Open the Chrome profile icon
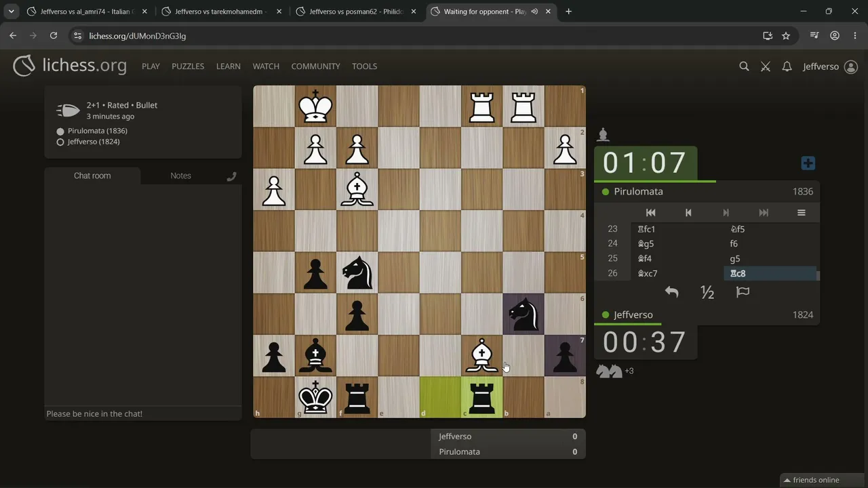The image size is (868, 488). coord(835,36)
